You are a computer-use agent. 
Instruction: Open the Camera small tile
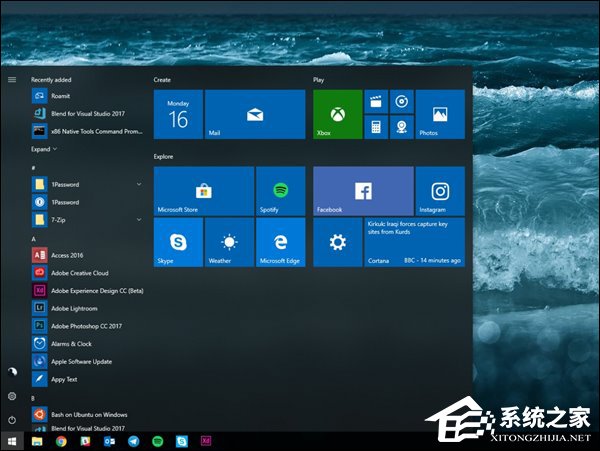pos(402,127)
